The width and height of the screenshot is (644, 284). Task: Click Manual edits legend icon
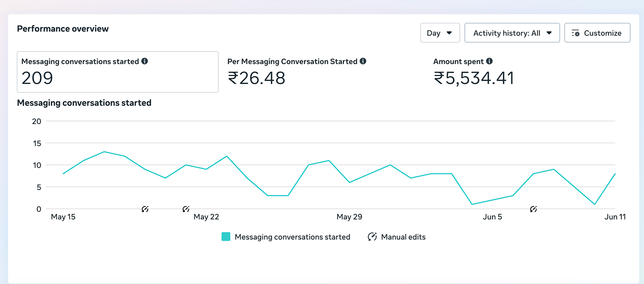click(372, 237)
